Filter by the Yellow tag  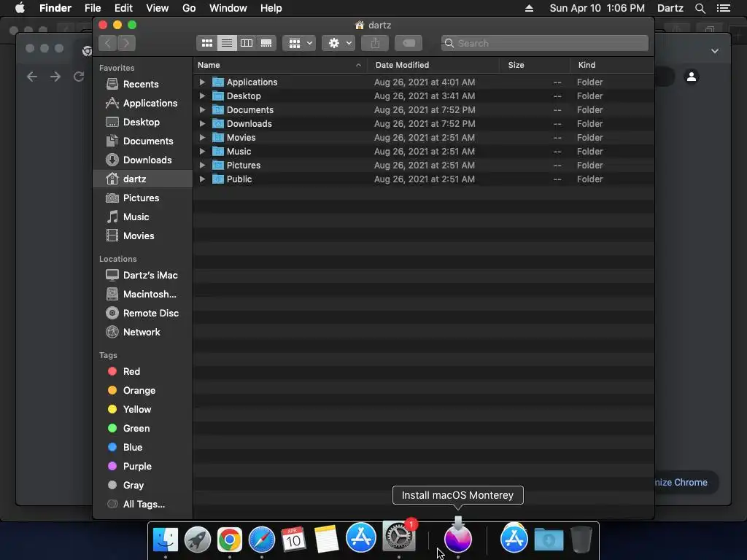pos(142,410)
